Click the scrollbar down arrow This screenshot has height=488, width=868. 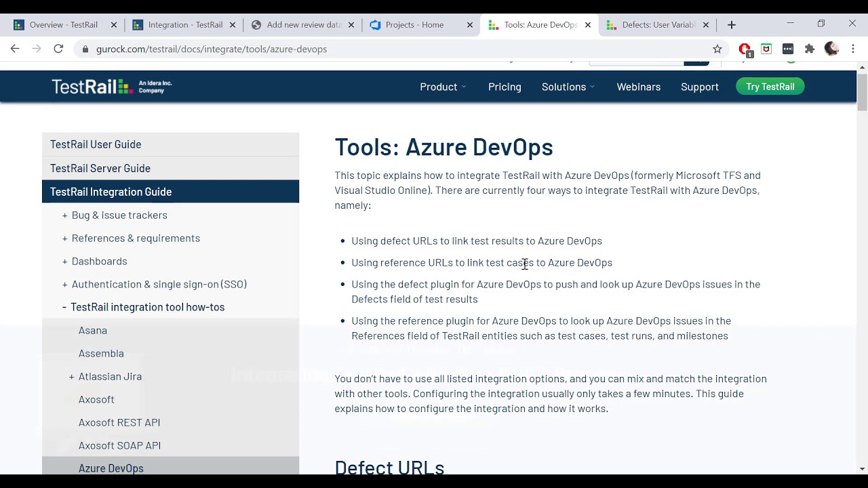862,468
